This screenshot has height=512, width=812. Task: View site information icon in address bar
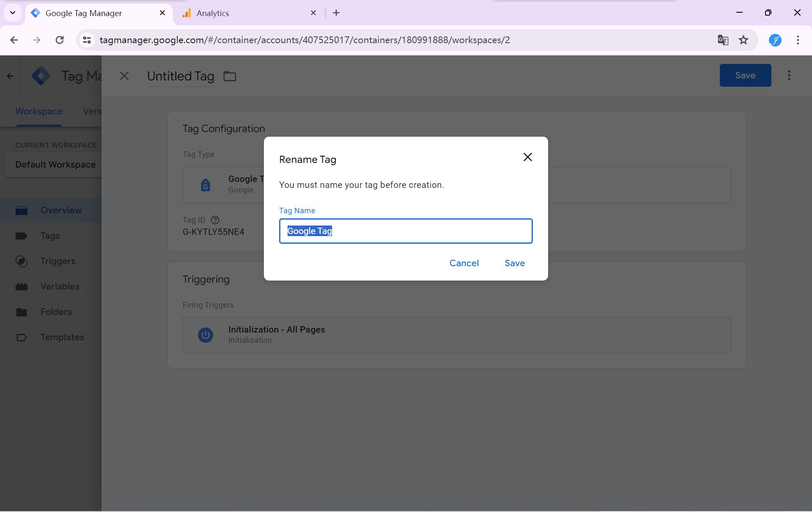click(x=87, y=40)
